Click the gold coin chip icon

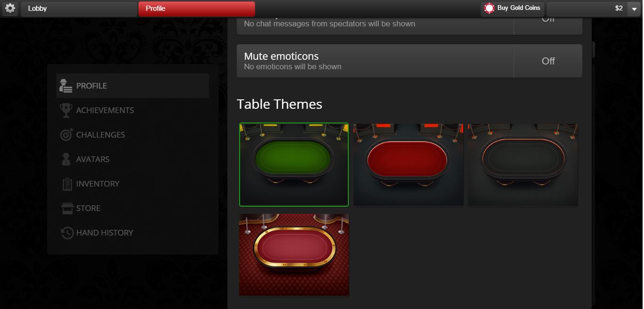pos(490,8)
